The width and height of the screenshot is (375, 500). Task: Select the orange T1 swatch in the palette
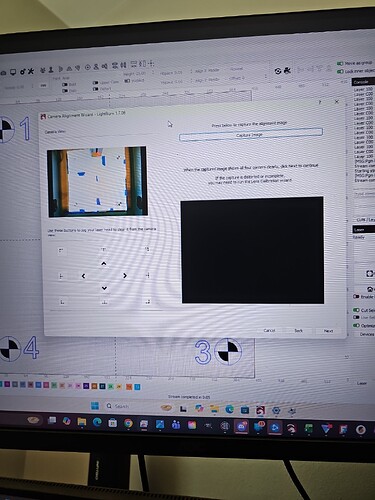pos(128,387)
